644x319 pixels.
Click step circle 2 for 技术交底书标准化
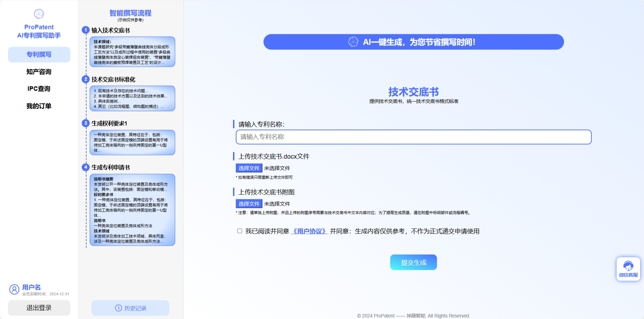(85, 80)
